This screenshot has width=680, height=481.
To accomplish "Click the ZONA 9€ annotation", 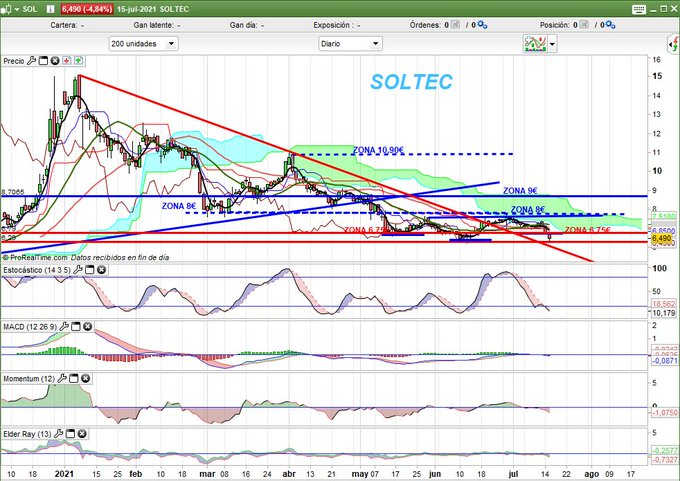I will coord(520,190).
